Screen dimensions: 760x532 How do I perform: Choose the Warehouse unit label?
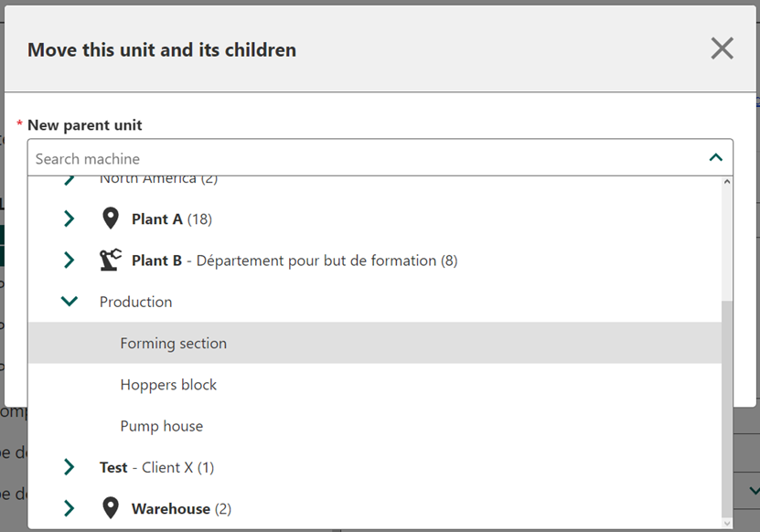tap(171, 508)
